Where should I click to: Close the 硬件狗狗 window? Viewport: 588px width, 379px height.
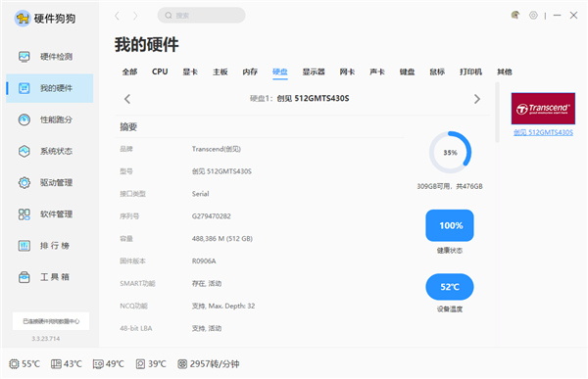[573, 15]
